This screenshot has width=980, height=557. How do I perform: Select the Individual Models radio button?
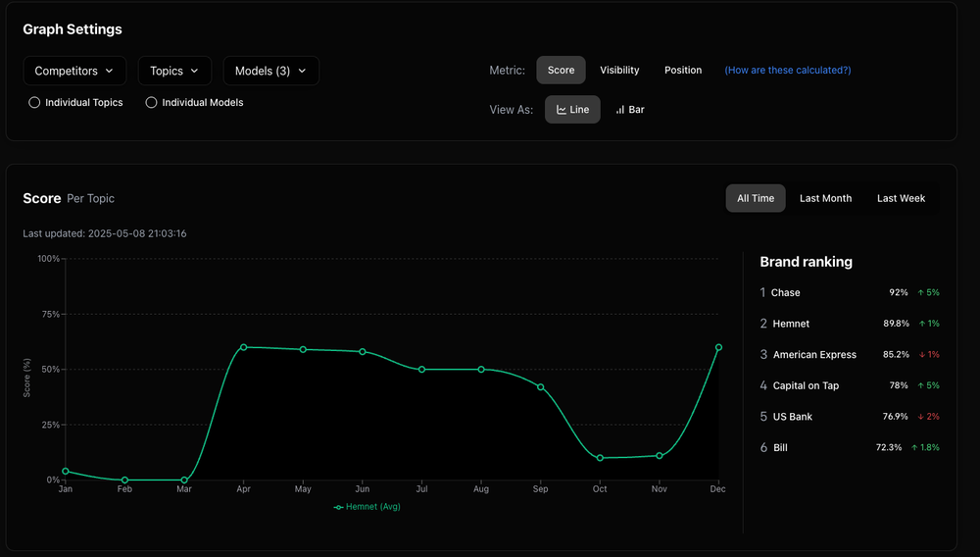click(151, 103)
